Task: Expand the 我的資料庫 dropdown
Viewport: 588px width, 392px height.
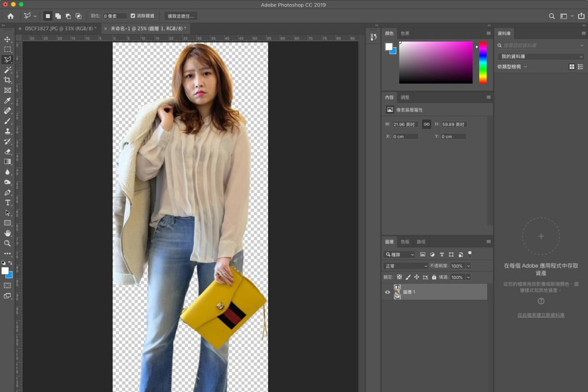Action: (540, 56)
